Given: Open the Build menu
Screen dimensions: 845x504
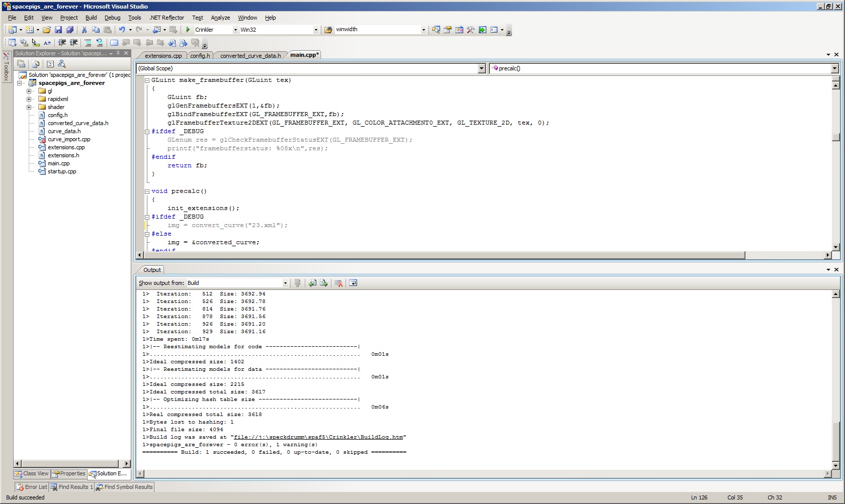Looking at the screenshot, I should click(x=91, y=18).
